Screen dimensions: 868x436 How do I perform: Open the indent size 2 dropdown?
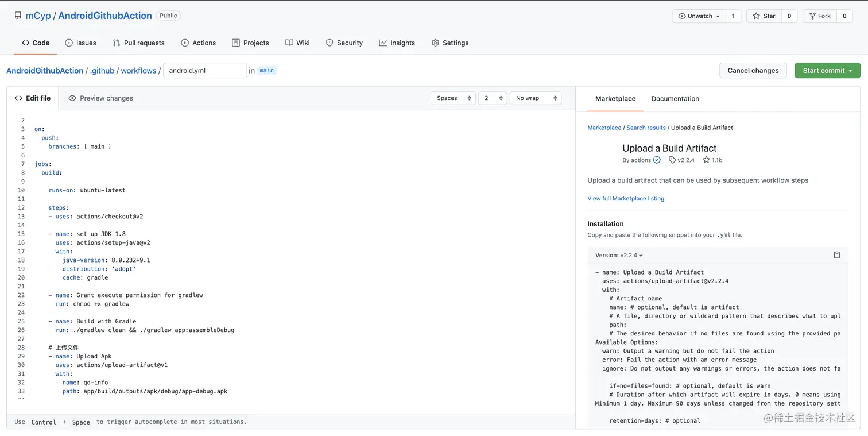(493, 98)
